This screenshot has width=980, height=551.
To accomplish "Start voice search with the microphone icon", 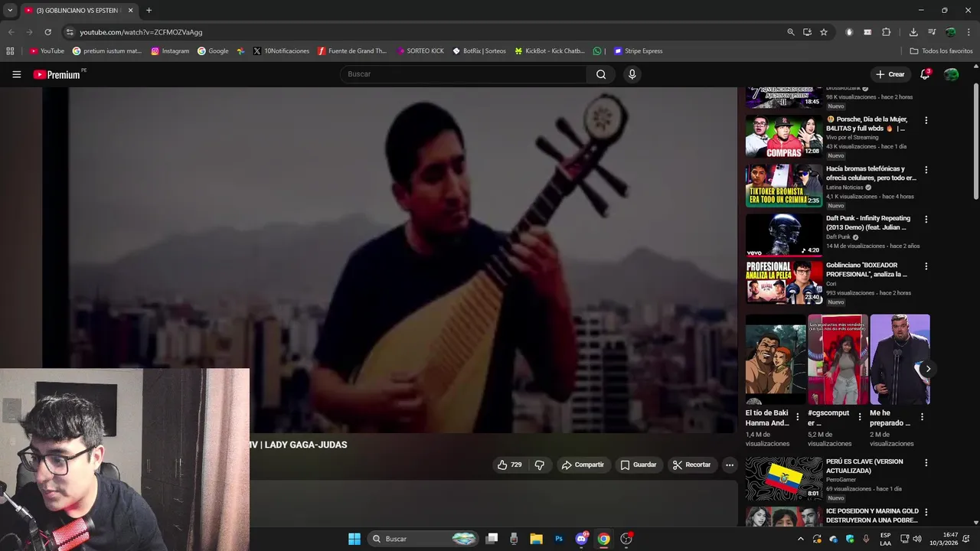I will [632, 74].
